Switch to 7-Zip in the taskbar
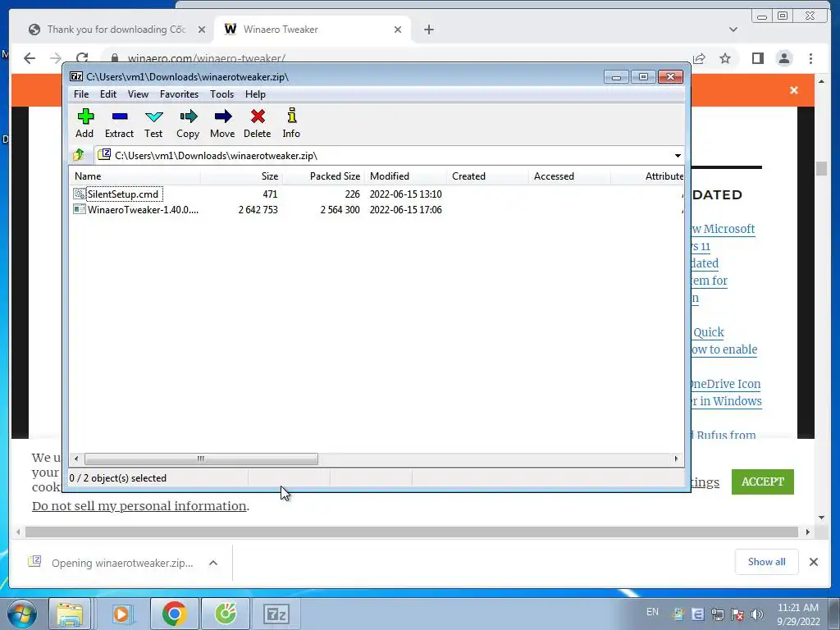 coord(276,614)
